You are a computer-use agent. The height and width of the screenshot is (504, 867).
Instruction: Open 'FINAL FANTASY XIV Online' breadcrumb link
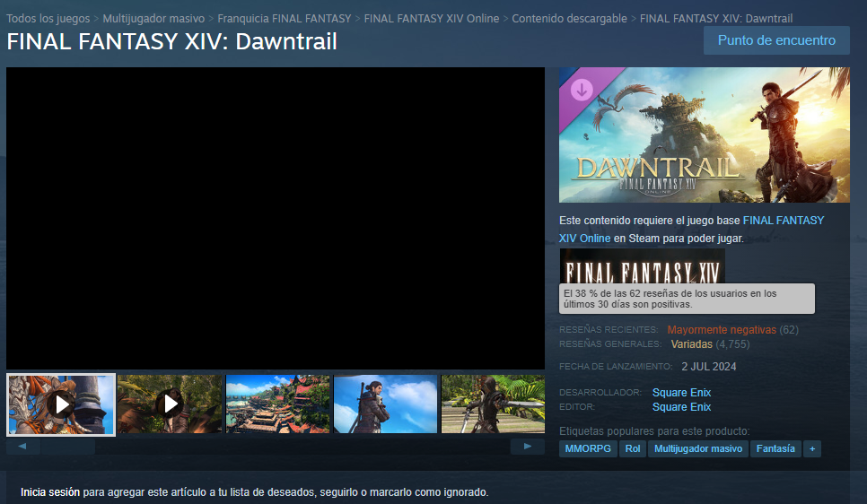tap(432, 18)
